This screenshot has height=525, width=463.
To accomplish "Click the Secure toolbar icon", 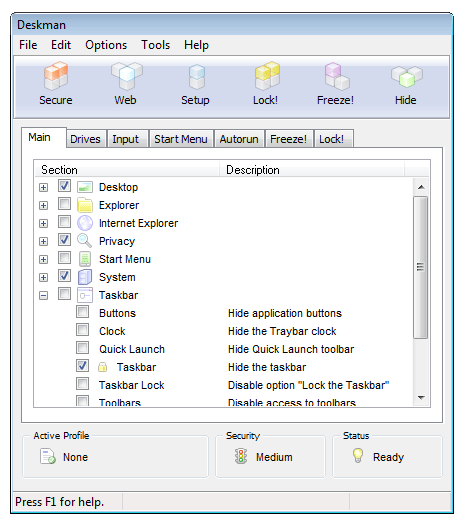I will pos(56,76).
